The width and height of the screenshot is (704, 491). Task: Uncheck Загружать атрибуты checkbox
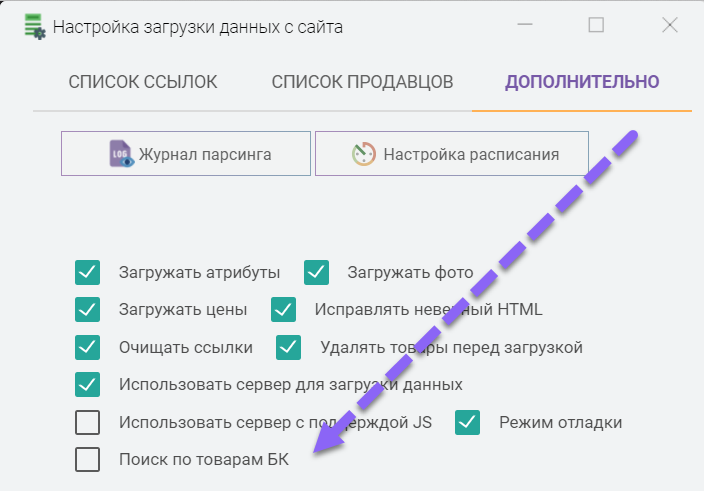click(88, 272)
